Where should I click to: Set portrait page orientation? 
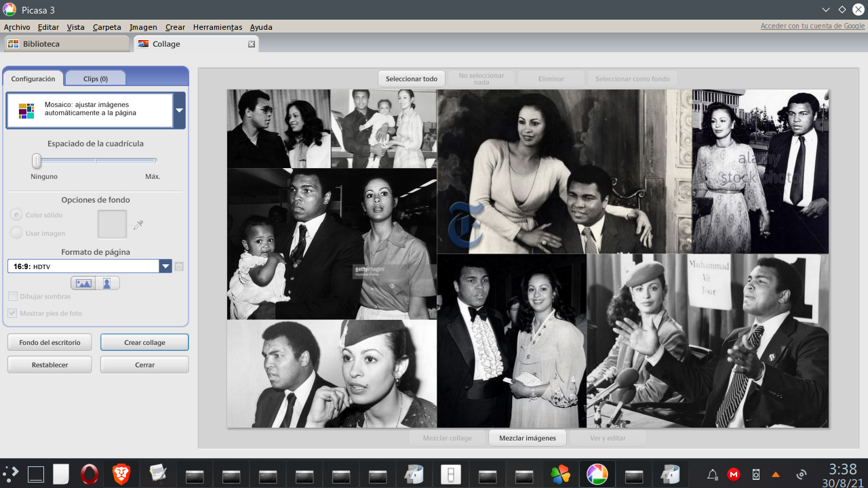[107, 283]
